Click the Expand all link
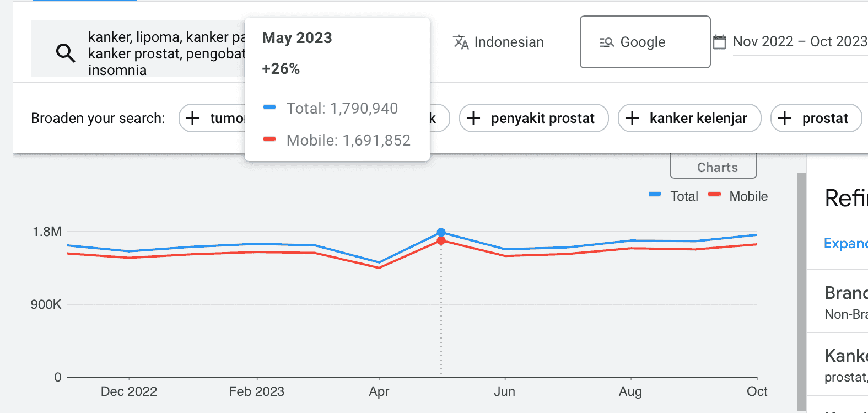868x413 pixels. tap(845, 243)
